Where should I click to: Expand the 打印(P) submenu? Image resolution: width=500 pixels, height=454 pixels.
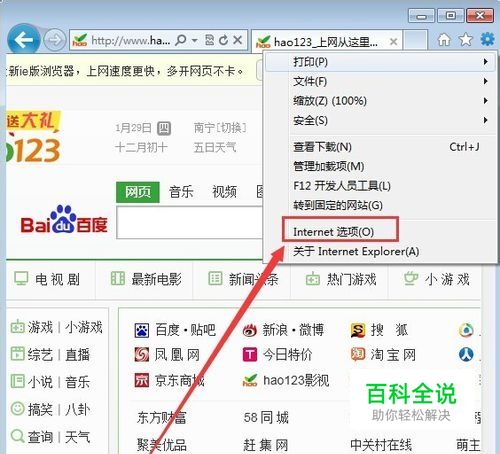(380, 62)
